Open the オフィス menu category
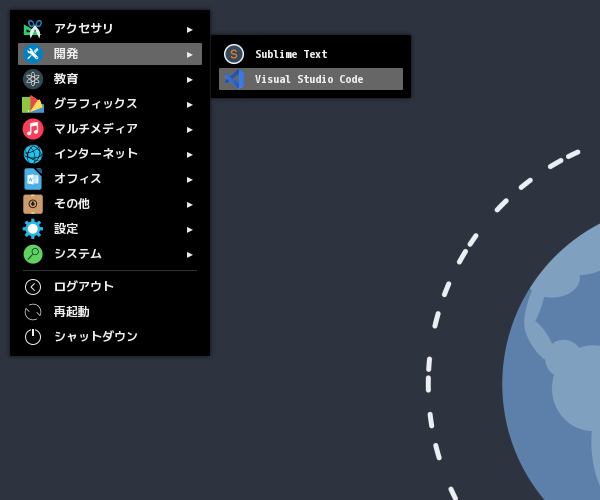Image resolution: width=600 pixels, height=500 pixels. (110, 179)
